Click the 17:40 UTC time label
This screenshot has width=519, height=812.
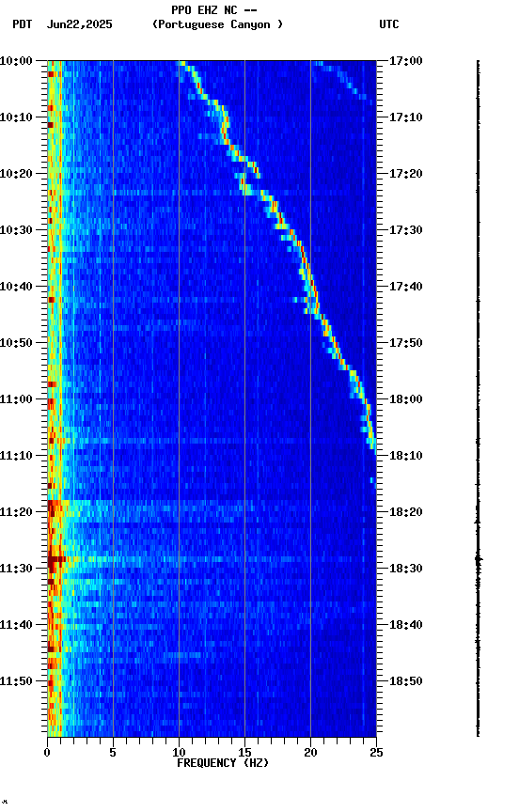click(x=406, y=287)
